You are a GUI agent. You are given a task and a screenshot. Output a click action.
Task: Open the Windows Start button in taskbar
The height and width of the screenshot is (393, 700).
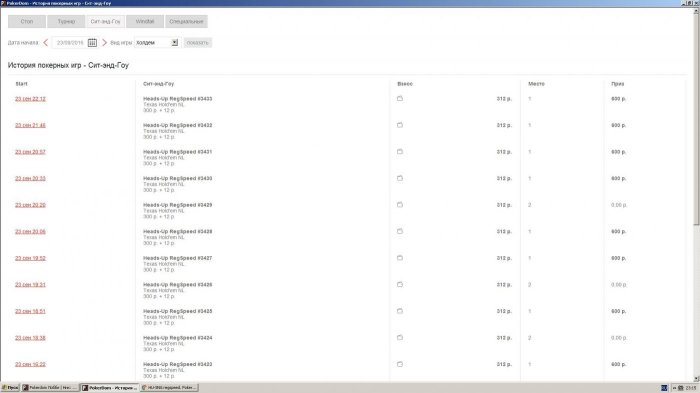[x=10, y=388]
